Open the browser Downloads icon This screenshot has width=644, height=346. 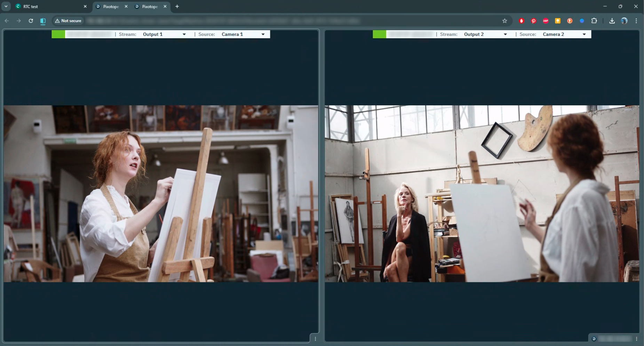[x=612, y=21]
